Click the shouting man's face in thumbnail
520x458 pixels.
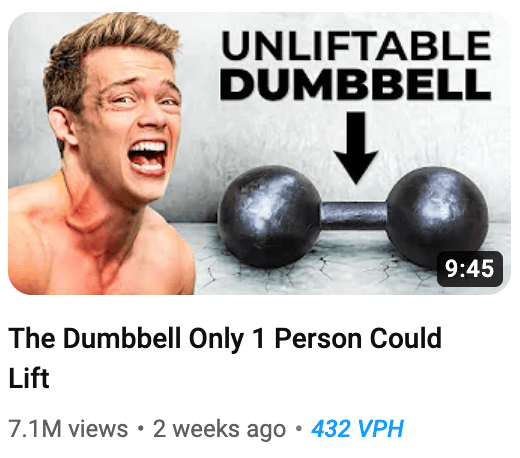(128, 123)
